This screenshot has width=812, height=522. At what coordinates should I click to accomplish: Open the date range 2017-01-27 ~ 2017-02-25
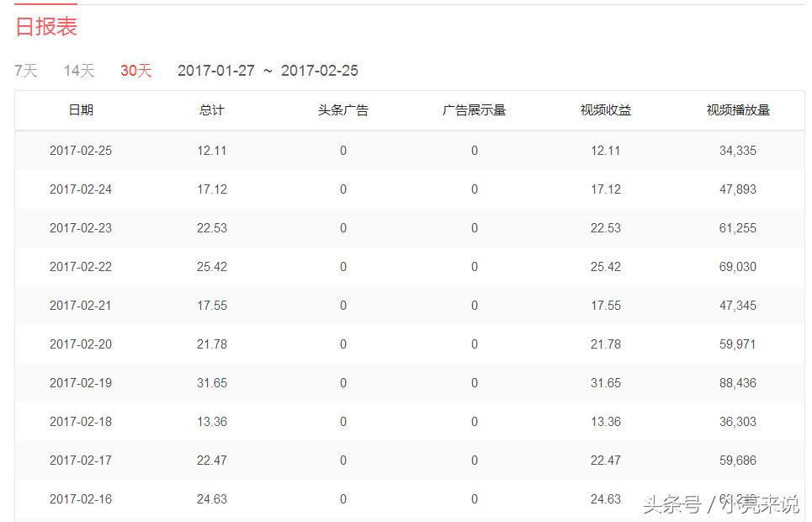click(267, 71)
